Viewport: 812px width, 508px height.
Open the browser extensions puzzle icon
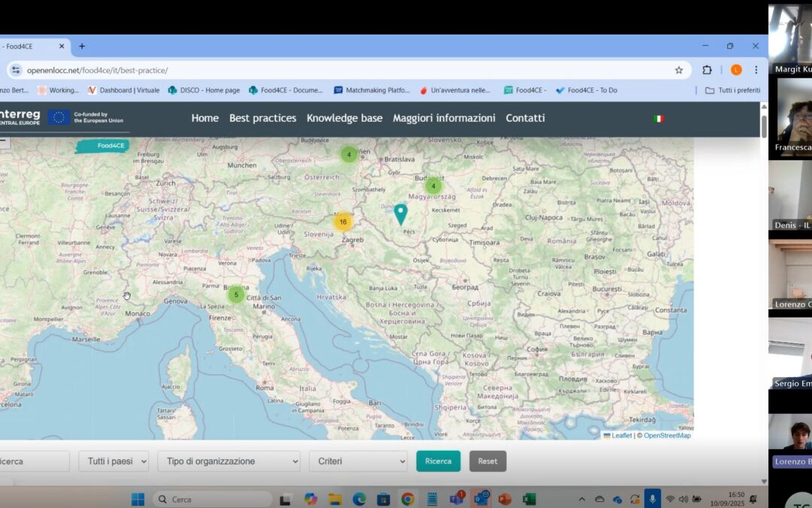707,69
